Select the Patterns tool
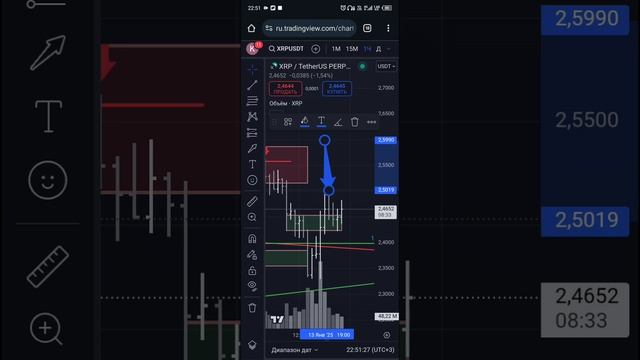Image resolution: width=640 pixels, height=360 pixels. click(x=252, y=117)
